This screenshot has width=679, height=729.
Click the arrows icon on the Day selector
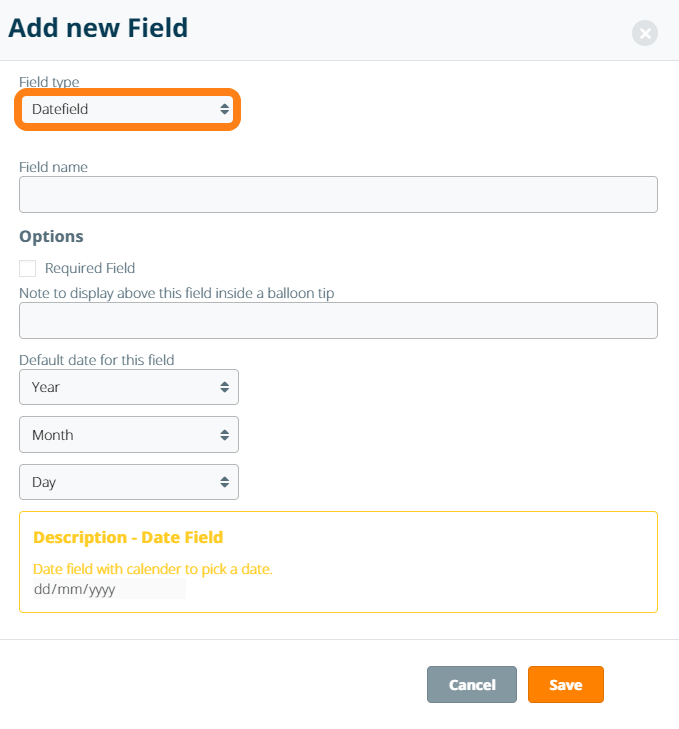click(225, 482)
